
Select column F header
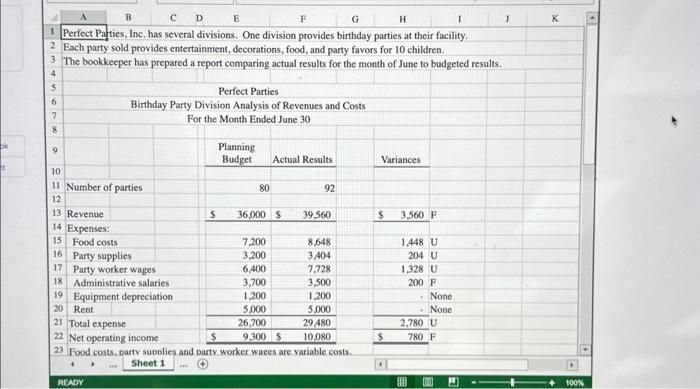click(303, 19)
